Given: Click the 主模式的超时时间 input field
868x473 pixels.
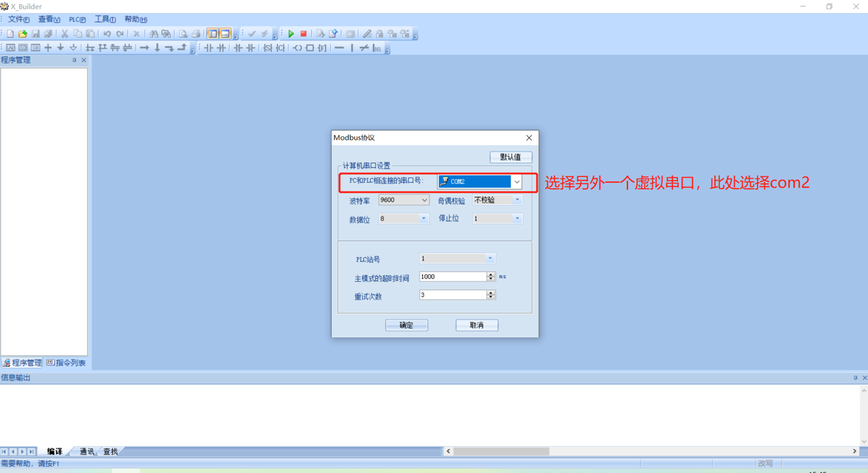Looking at the screenshot, I should 453,277.
